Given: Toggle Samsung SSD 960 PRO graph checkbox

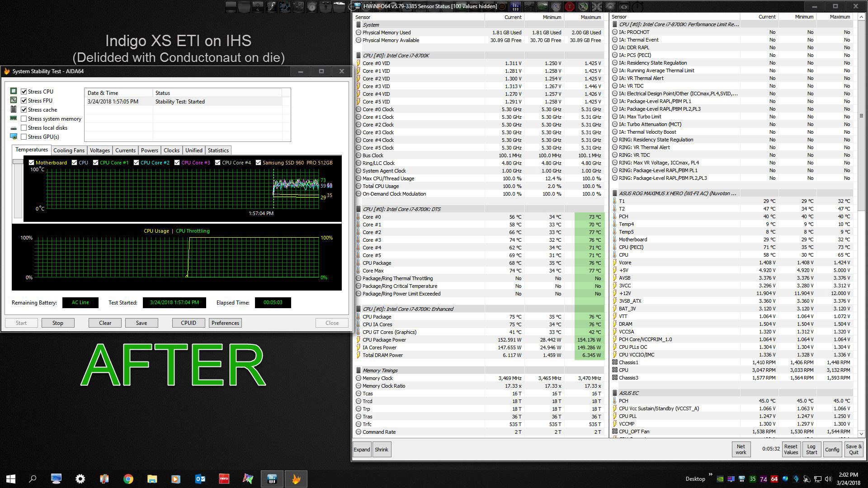Looking at the screenshot, I should point(258,162).
